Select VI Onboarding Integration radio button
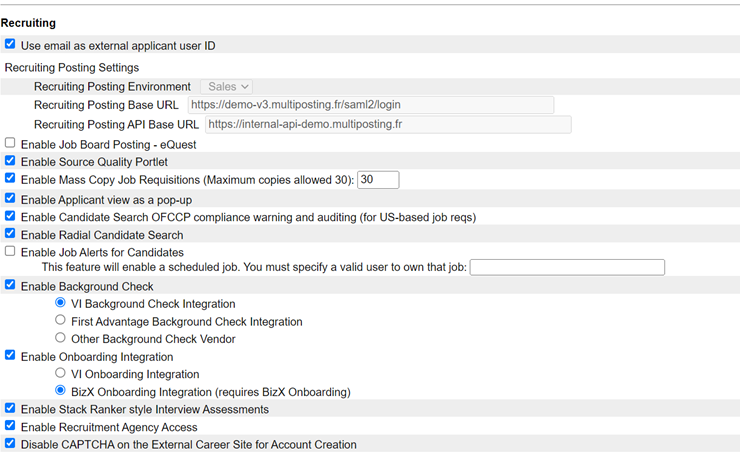The width and height of the screenshot is (740, 453). [x=61, y=373]
